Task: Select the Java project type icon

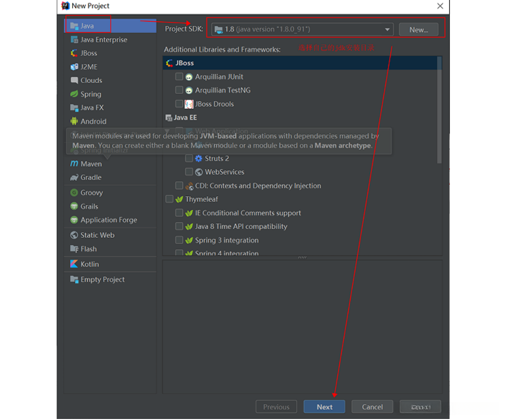Action: point(74,26)
